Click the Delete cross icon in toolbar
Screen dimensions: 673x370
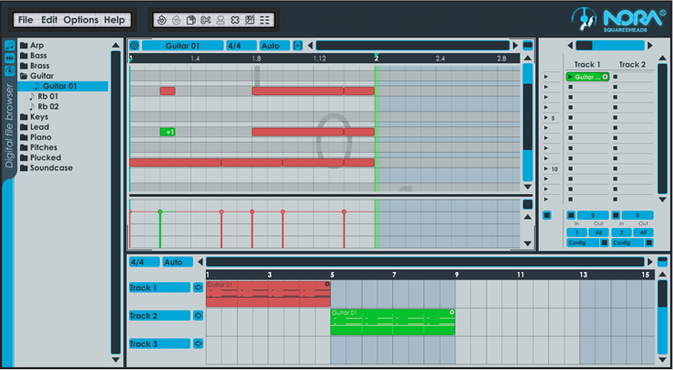[x=235, y=20]
